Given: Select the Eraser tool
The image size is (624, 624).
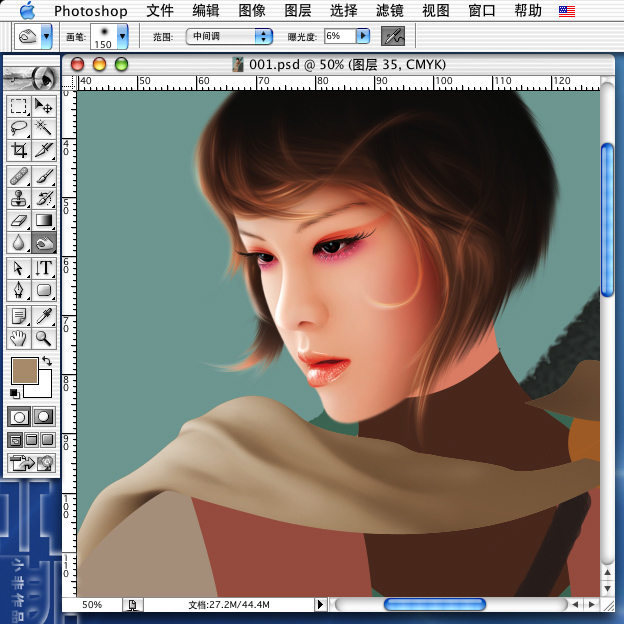Looking at the screenshot, I should pos(19,220).
